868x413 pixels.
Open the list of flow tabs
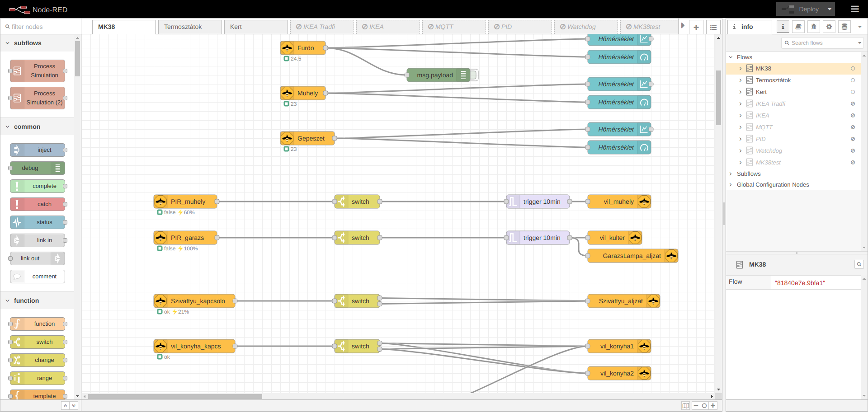[713, 27]
